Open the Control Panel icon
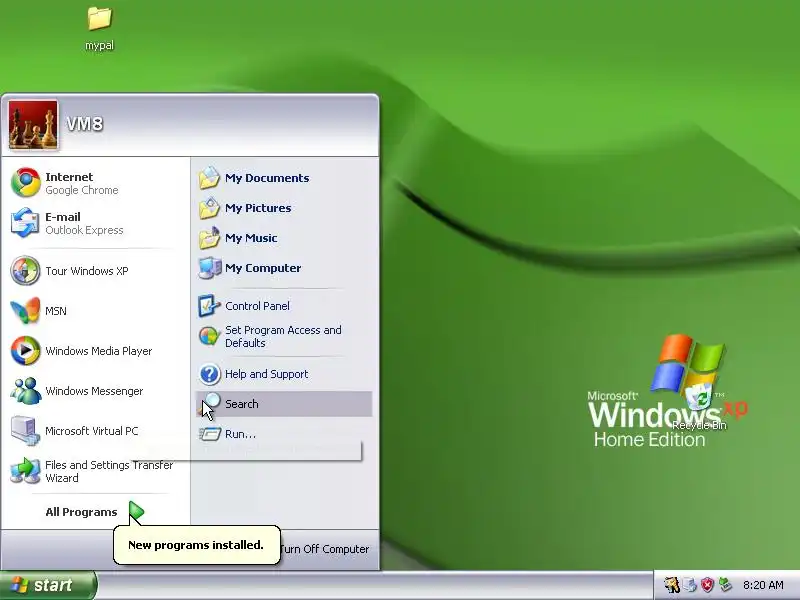Screen dimensions: 800x600 209,306
